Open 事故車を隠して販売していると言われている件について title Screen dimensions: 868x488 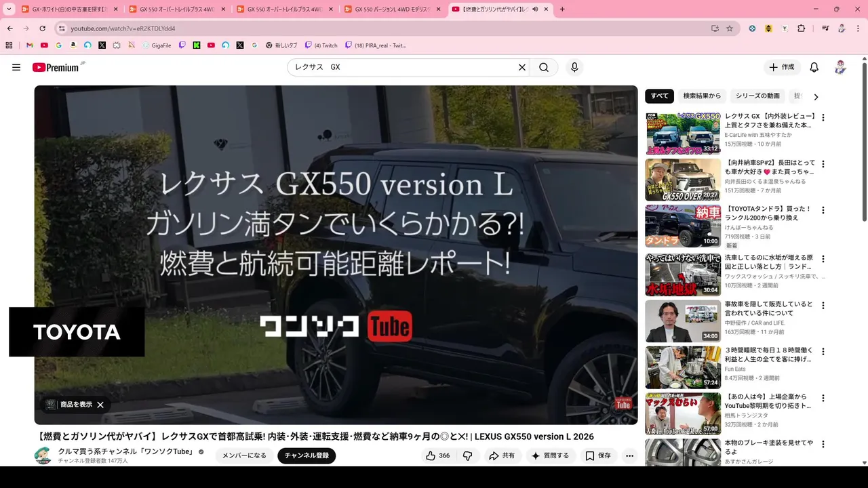(768, 309)
